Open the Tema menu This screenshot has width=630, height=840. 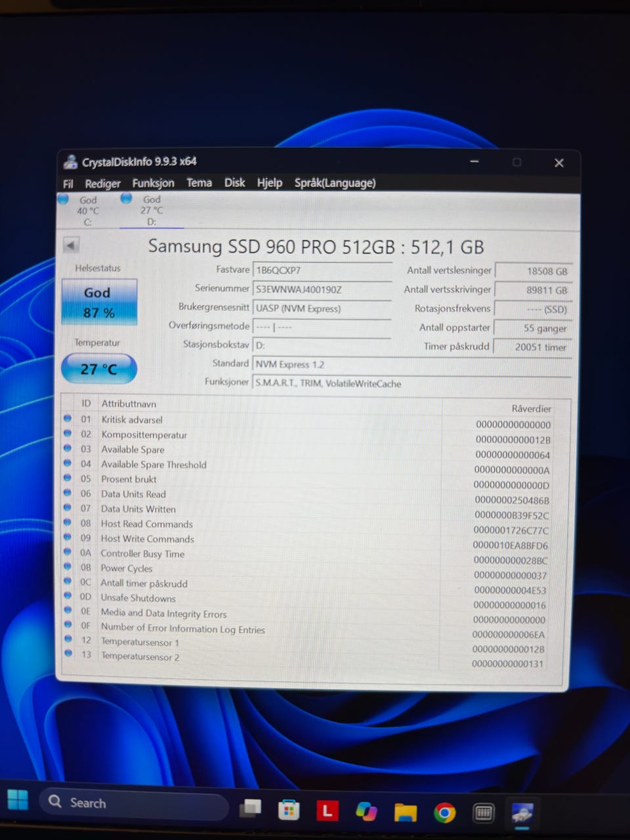pos(199,182)
